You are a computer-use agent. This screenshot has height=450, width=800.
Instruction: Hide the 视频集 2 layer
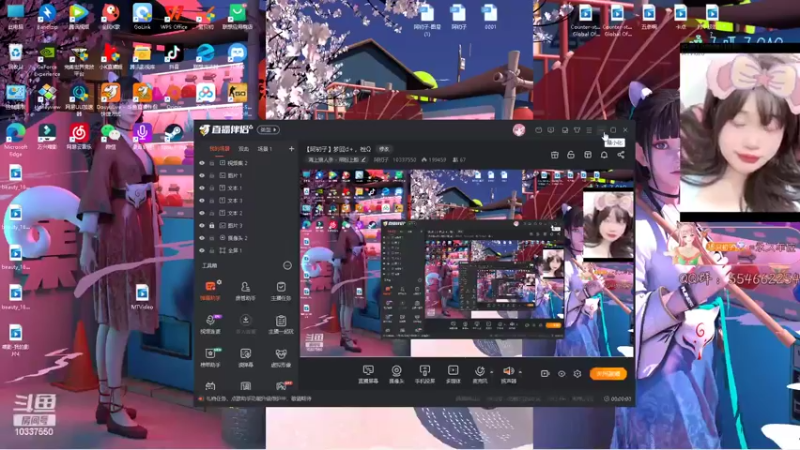[202, 163]
